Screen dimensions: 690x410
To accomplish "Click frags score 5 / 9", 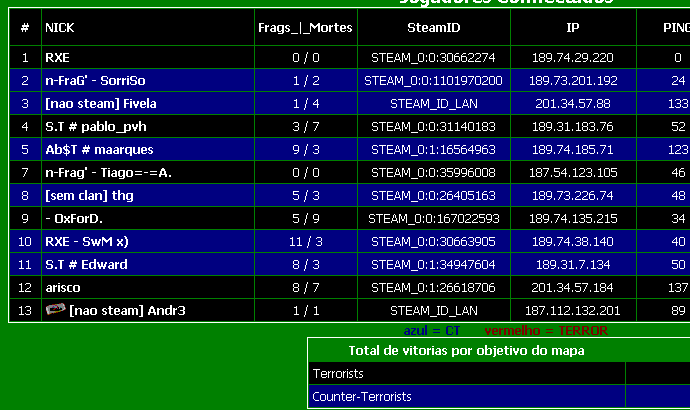I will [306, 219].
